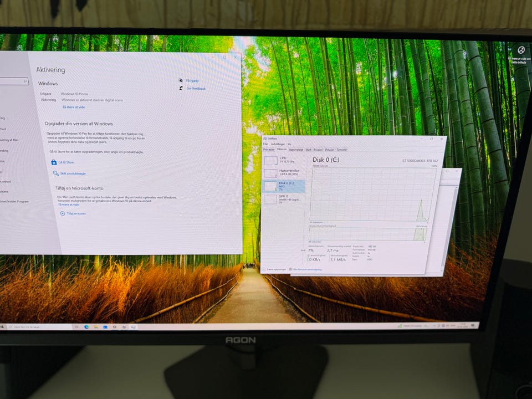Open Få hjælp link

coord(192,81)
